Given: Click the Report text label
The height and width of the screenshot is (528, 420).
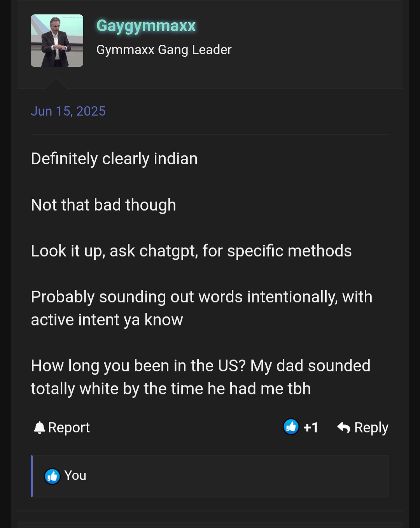Looking at the screenshot, I should pos(69,428).
